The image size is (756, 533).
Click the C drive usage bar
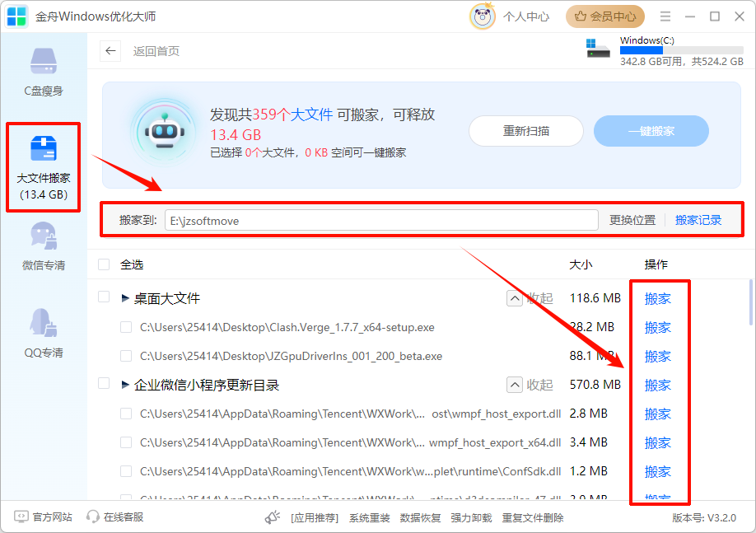[x=681, y=50]
